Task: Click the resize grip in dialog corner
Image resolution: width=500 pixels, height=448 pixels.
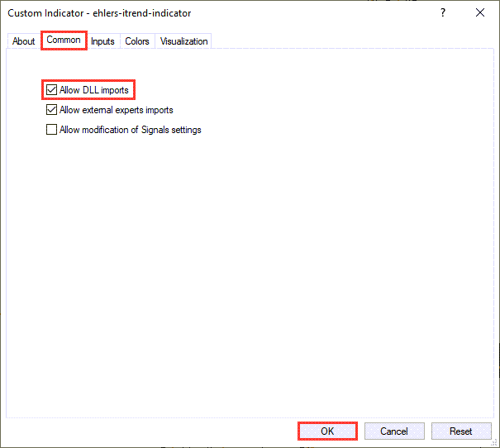Action: click(494, 442)
